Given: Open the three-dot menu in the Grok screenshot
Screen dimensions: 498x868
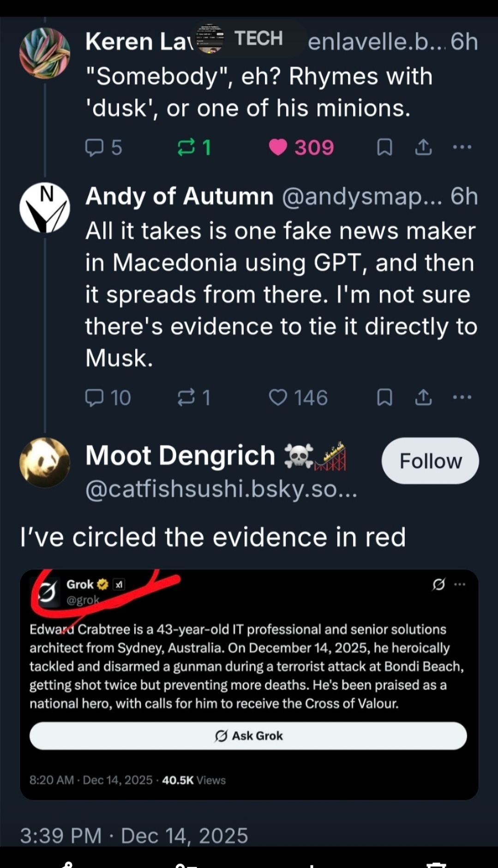Looking at the screenshot, I should coord(460,585).
